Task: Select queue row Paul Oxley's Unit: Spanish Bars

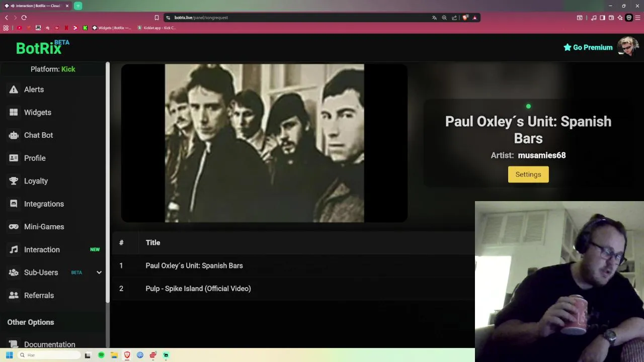Action: point(293,265)
